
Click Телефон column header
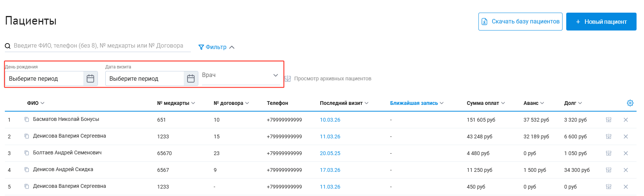tap(277, 103)
